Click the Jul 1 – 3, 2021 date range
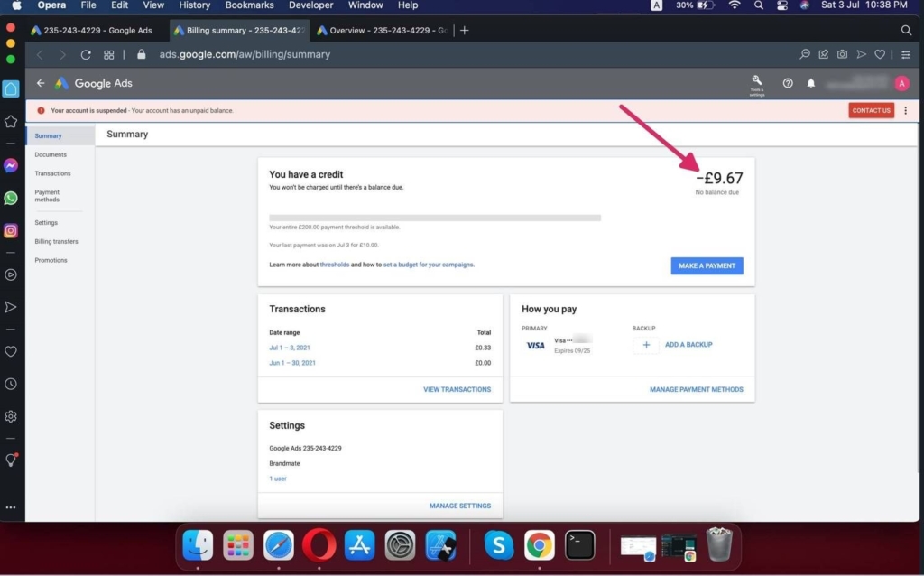Viewport: 924px width, 576px height. (290, 348)
